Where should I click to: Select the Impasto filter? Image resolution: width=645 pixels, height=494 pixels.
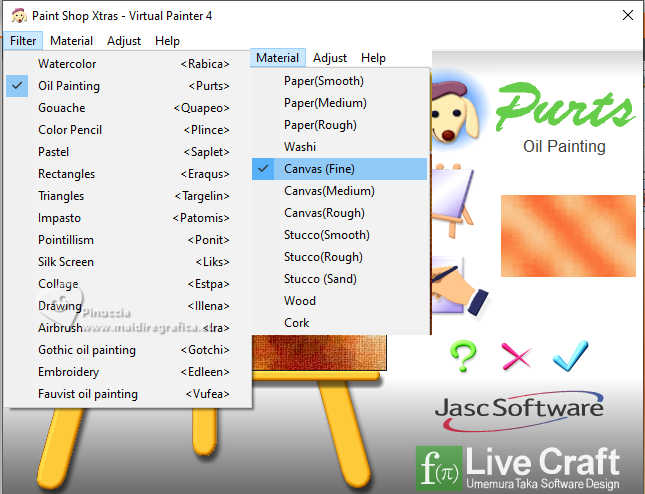[128, 218]
